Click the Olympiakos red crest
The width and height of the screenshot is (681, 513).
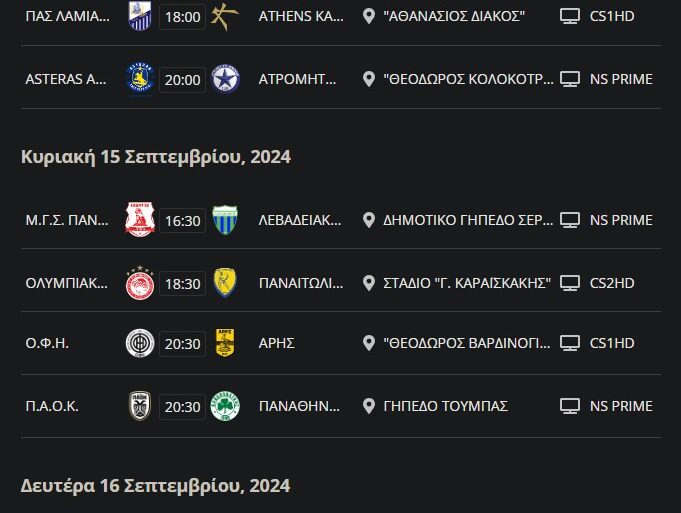[140, 282]
